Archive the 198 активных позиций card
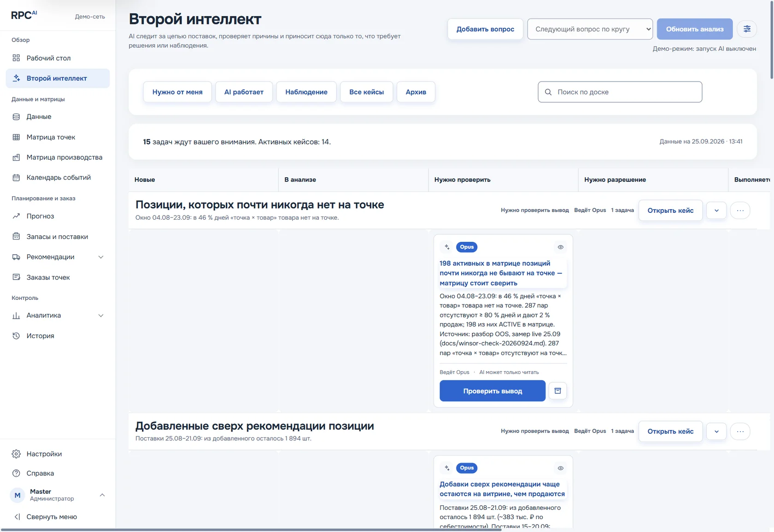The image size is (774, 532). 557,391
